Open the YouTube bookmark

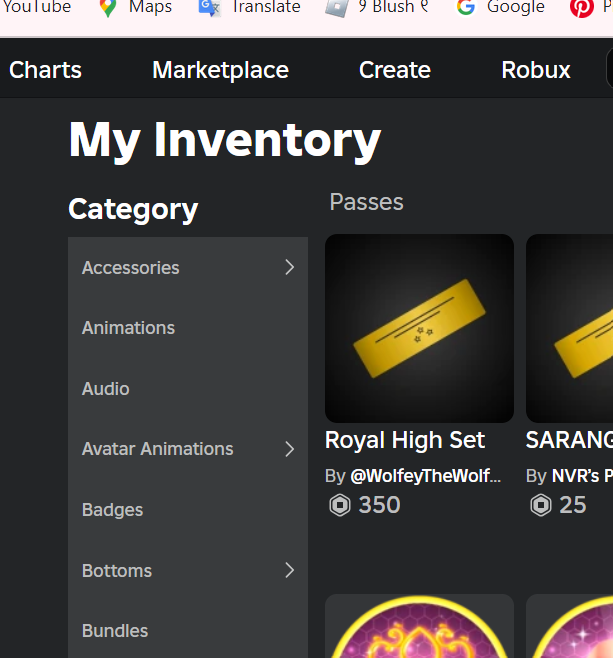point(37,6)
